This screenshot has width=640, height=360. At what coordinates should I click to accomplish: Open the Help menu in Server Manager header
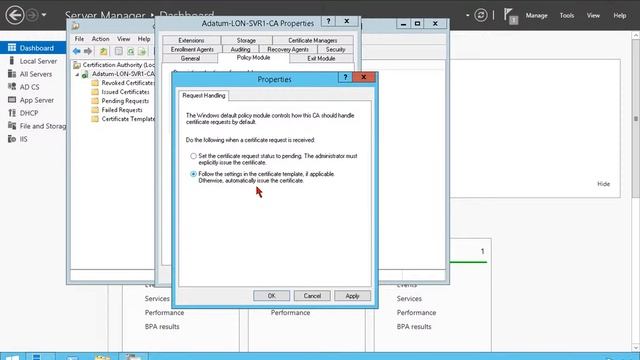coord(620,16)
